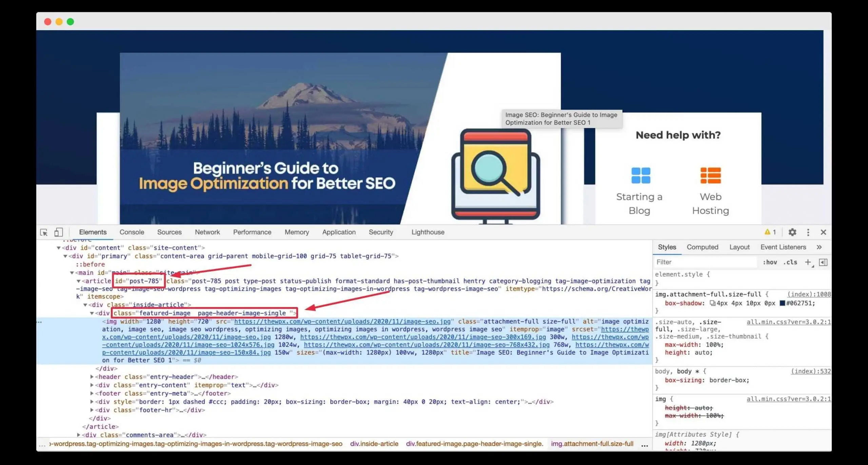Toggle computed styles sidebar icon
The height and width of the screenshot is (465, 868).
pos(823,262)
